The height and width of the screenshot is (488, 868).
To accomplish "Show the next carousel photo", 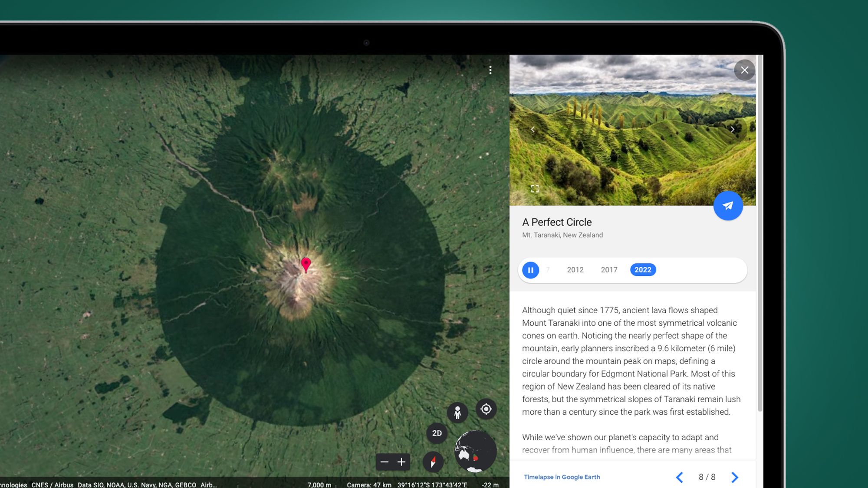I will coord(733,129).
